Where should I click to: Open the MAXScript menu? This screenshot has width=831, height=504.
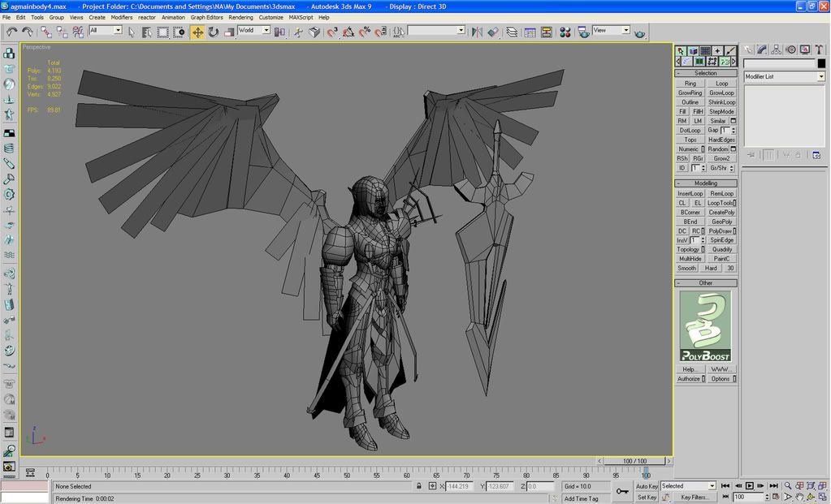[301, 17]
